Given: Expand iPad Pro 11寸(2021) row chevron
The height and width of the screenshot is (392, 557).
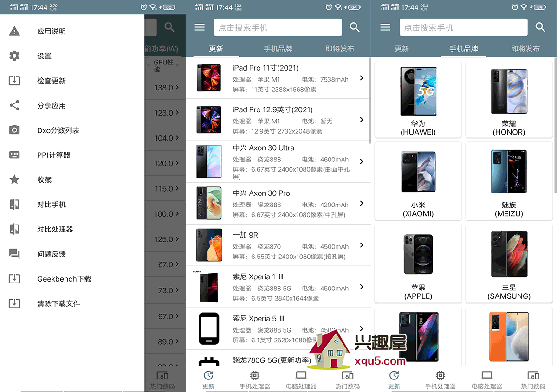Looking at the screenshot, I should tap(362, 78).
